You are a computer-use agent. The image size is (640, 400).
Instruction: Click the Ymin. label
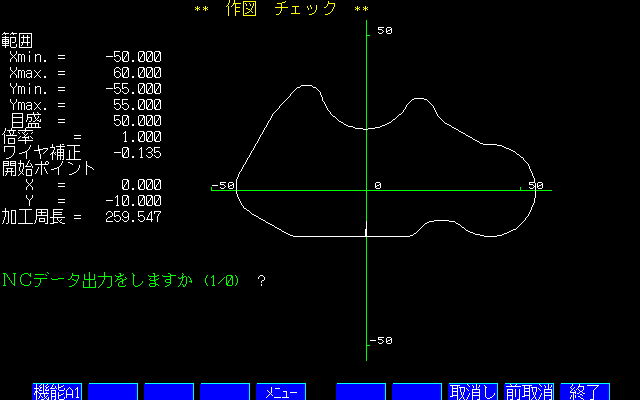tap(28, 89)
